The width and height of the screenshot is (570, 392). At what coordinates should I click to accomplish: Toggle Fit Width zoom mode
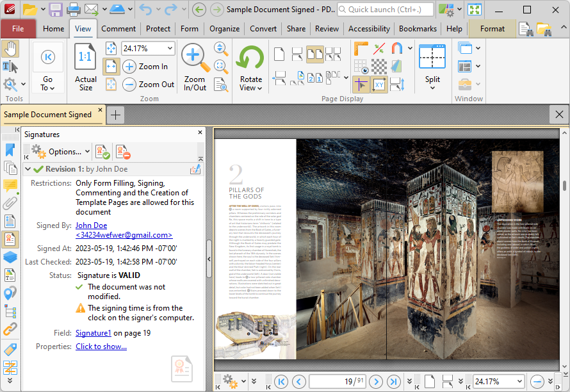[x=111, y=67]
